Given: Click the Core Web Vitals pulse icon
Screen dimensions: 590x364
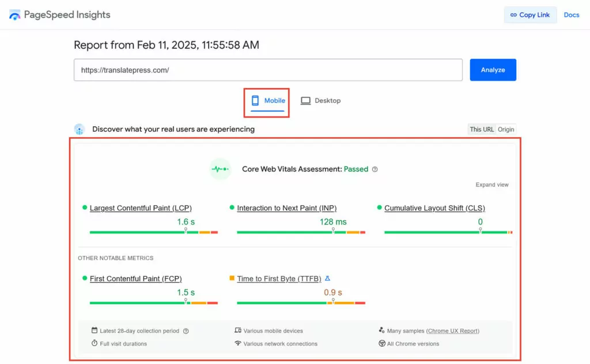Looking at the screenshot, I should (x=220, y=169).
